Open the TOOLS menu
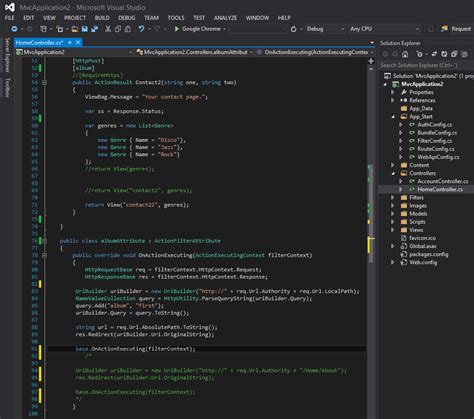Viewport: 474px width, 419px height. (x=176, y=18)
